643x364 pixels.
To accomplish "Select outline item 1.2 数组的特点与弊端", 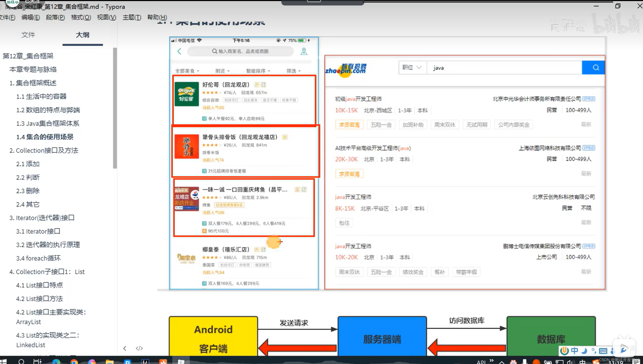I will (x=48, y=110).
